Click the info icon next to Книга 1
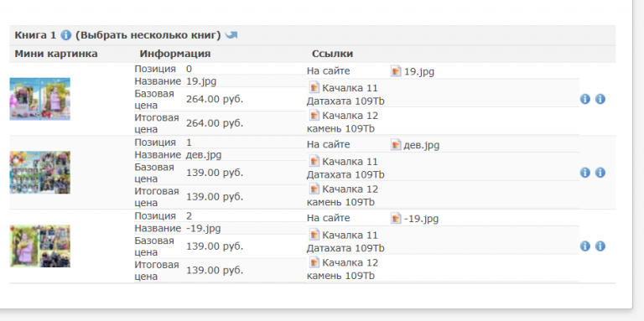 click(x=65, y=35)
